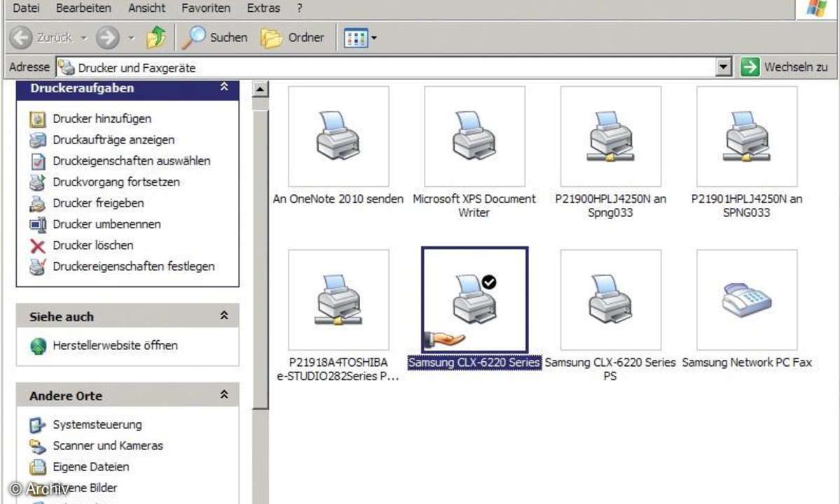
Task: Open the Forward history dropdown arrow
Action: pyautogui.click(x=131, y=38)
